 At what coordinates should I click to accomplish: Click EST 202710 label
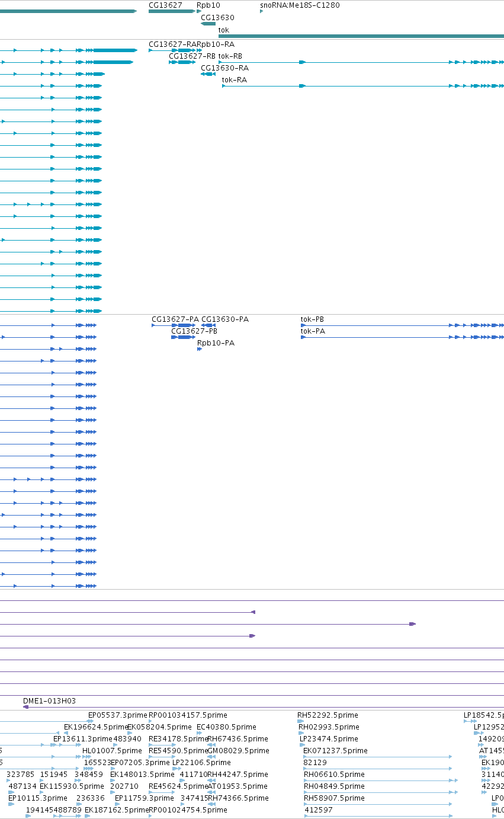tap(124, 786)
